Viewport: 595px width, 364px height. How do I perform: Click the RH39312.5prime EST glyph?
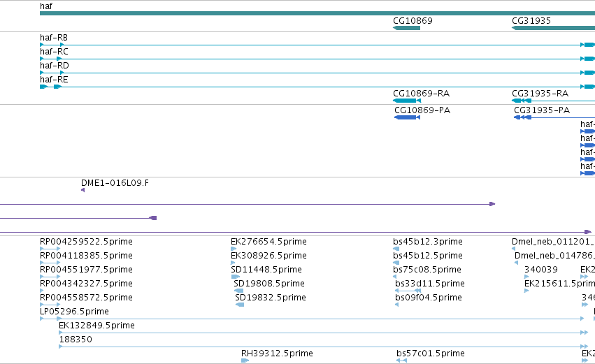point(245,361)
